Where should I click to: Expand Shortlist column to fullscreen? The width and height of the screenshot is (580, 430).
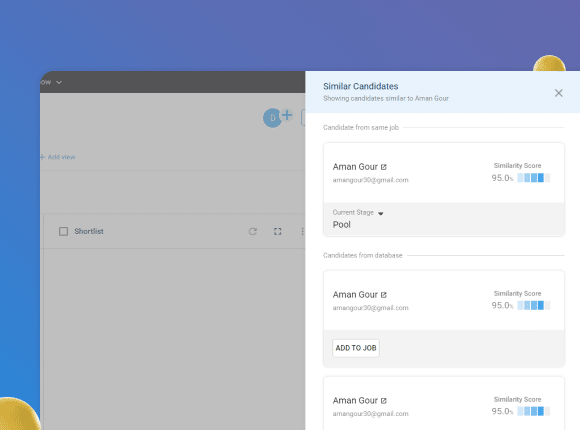coord(277,232)
